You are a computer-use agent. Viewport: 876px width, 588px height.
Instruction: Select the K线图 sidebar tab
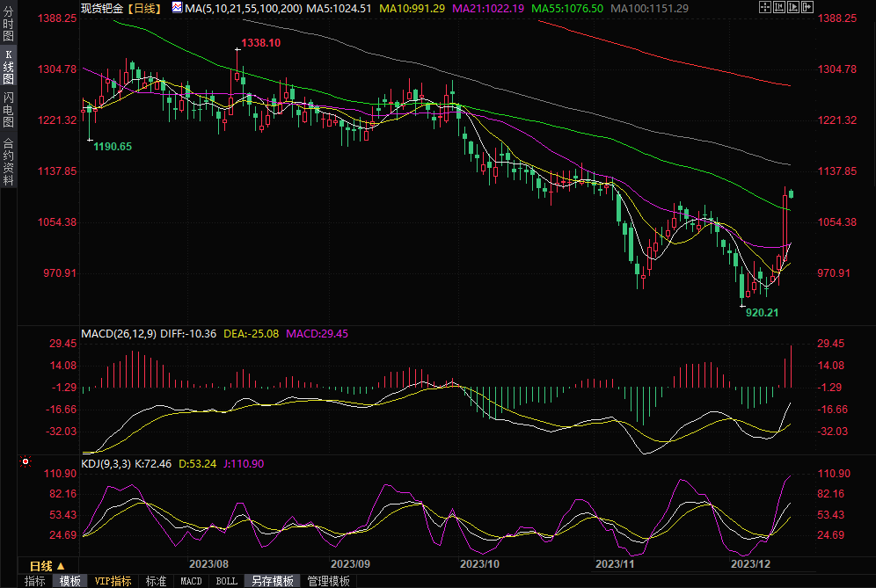[x=8, y=67]
